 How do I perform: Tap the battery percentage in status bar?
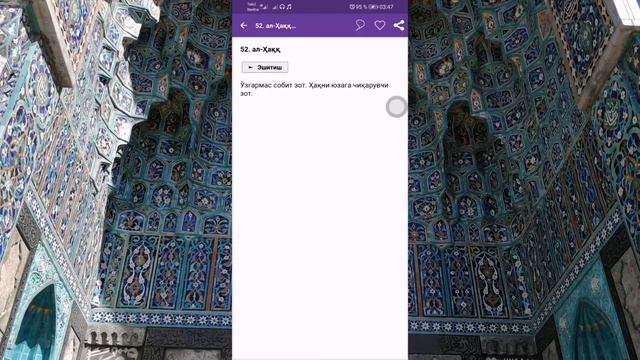[x=361, y=7]
